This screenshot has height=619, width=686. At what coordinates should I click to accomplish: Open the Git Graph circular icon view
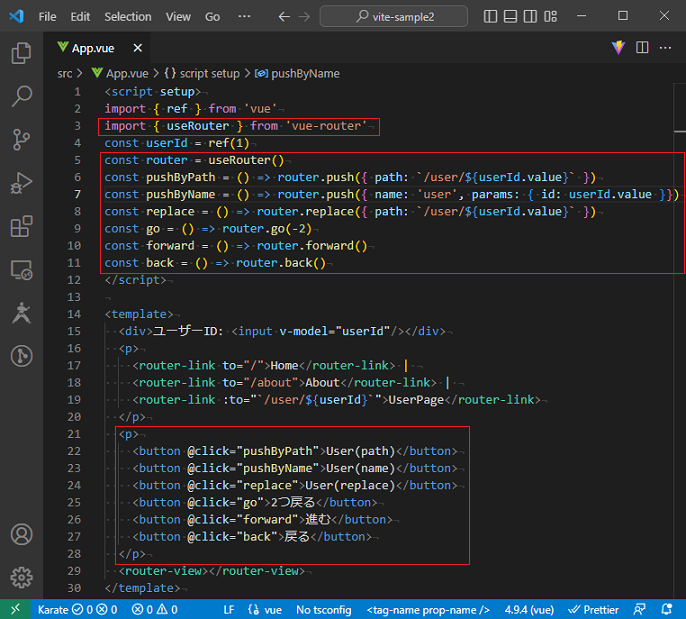pos(21,356)
